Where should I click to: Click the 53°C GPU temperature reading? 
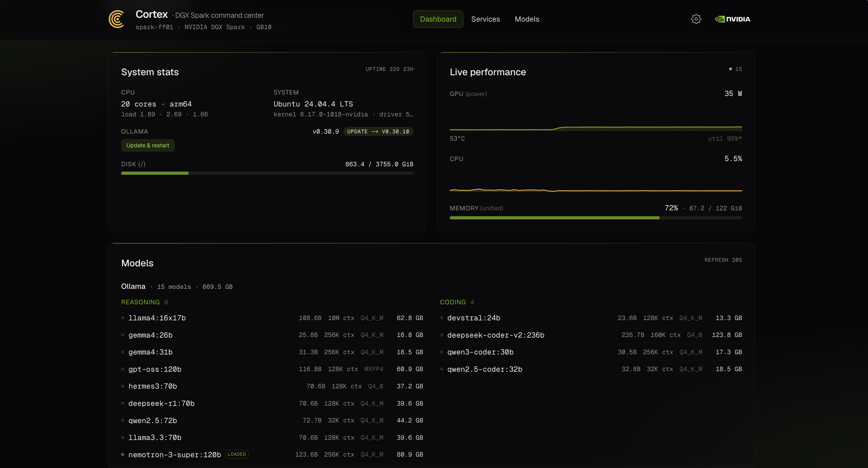[457, 139]
